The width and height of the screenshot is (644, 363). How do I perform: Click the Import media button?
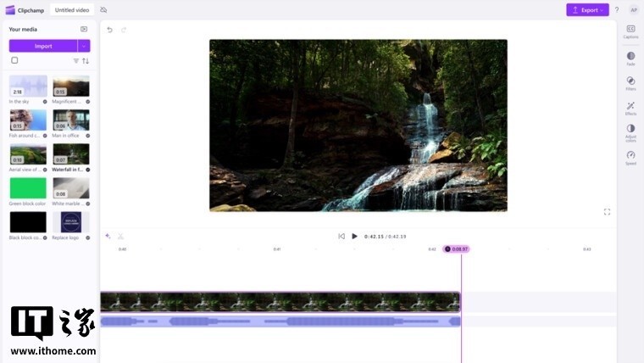click(x=43, y=46)
